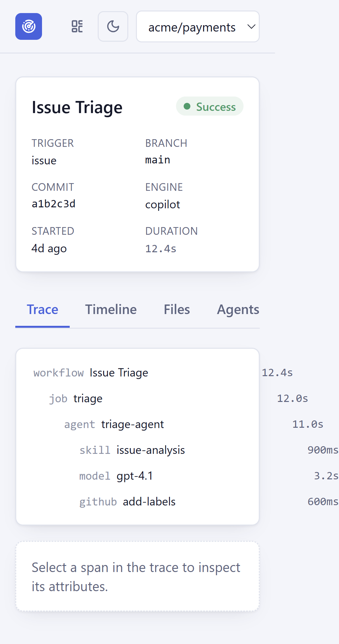Click the blue radar logo icon
The image size is (339, 644).
pyautogui.click(x=29, y=26)
